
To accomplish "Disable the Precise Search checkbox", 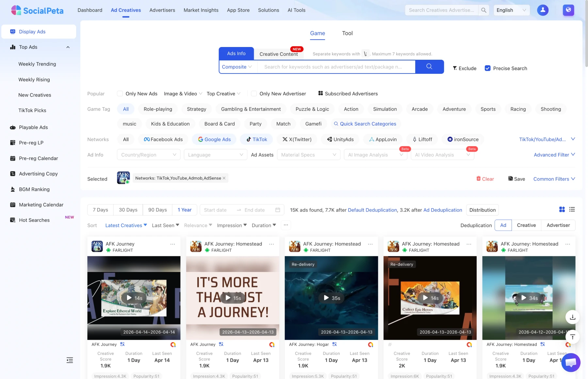I will pos(488,68).
